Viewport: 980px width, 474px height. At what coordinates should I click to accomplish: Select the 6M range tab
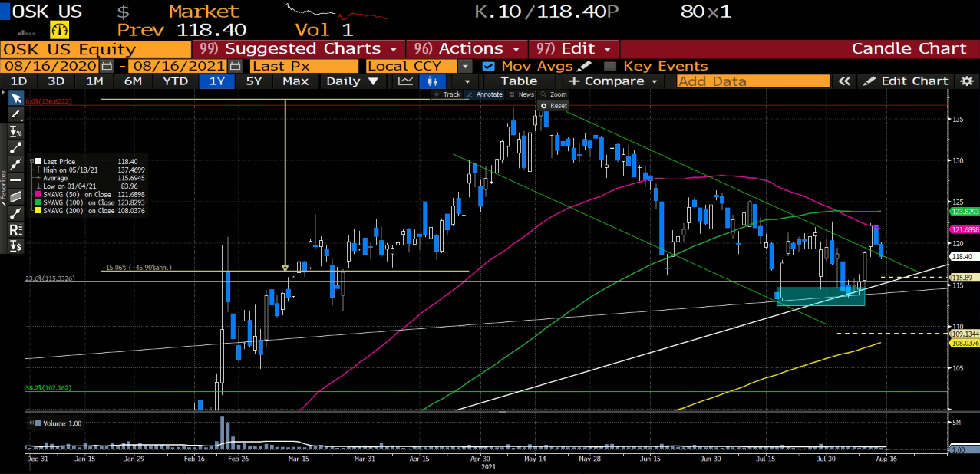pyautogui.click(x=133, y=81)
